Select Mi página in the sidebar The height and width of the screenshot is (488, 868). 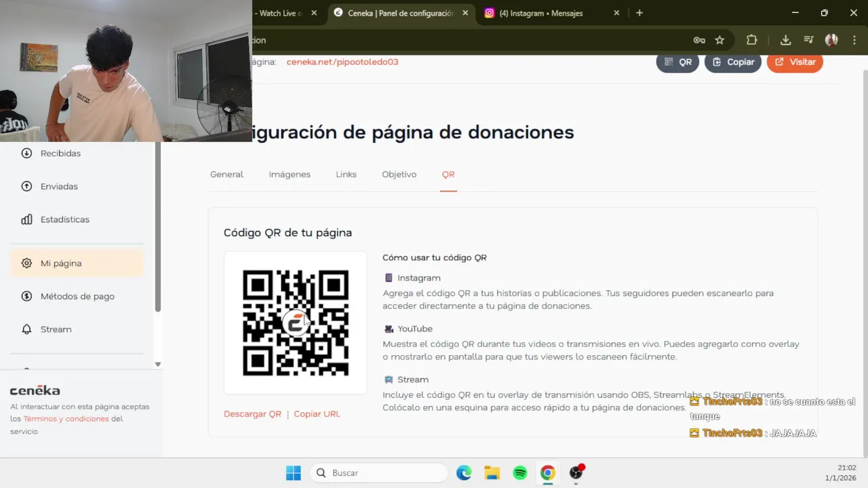click(77, 263)
